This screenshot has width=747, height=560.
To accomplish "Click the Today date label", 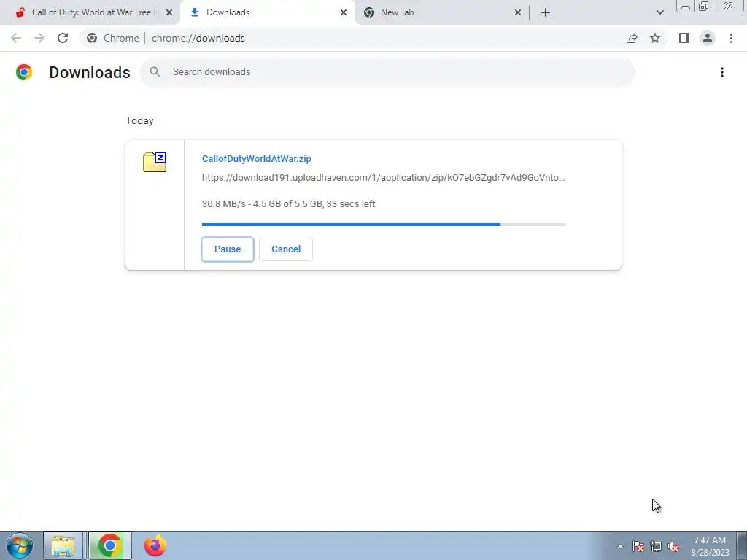I will [139, 120].
